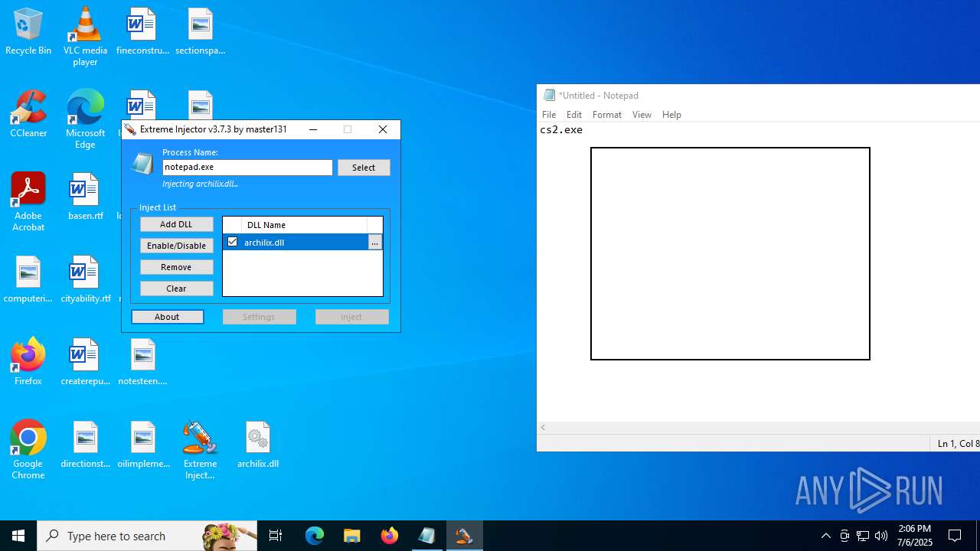Screen dimensions: 980x551
Task: Select the oilimpleme file icon
Action: click(142, 445)
